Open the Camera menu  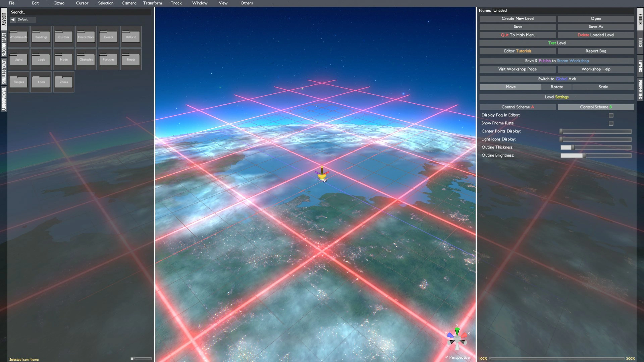click(x=129, y=3)
